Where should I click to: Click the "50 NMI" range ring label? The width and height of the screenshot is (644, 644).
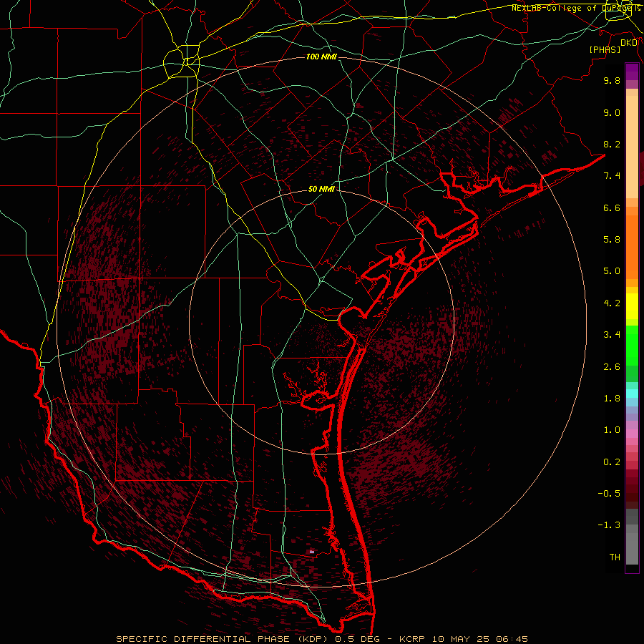(x=321, y=189)
